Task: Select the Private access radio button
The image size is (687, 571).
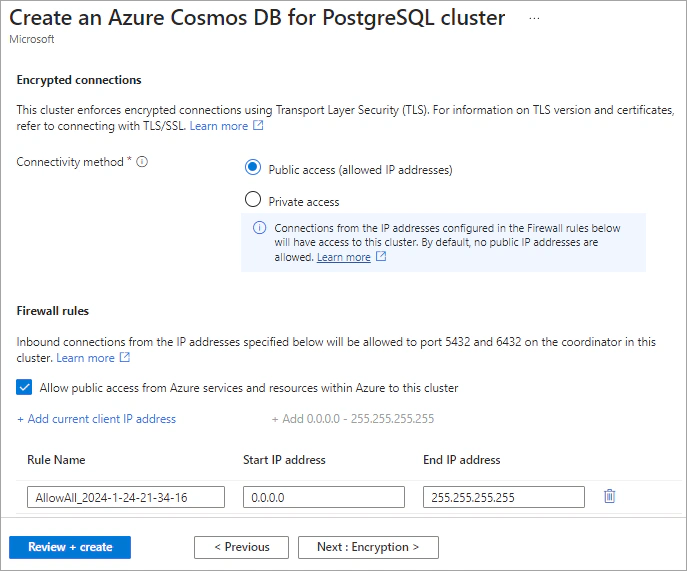Action: click(x=253, y=199)
